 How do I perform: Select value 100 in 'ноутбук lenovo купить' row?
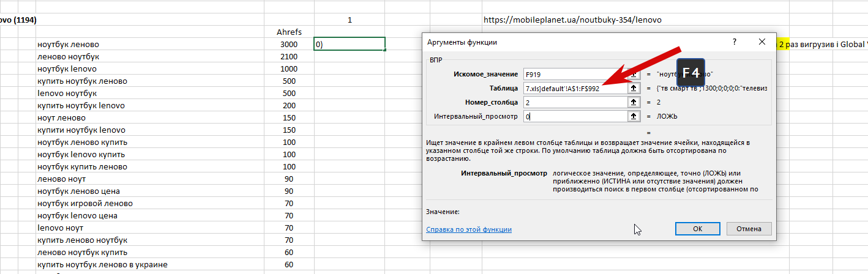click(x=289, y=154)
